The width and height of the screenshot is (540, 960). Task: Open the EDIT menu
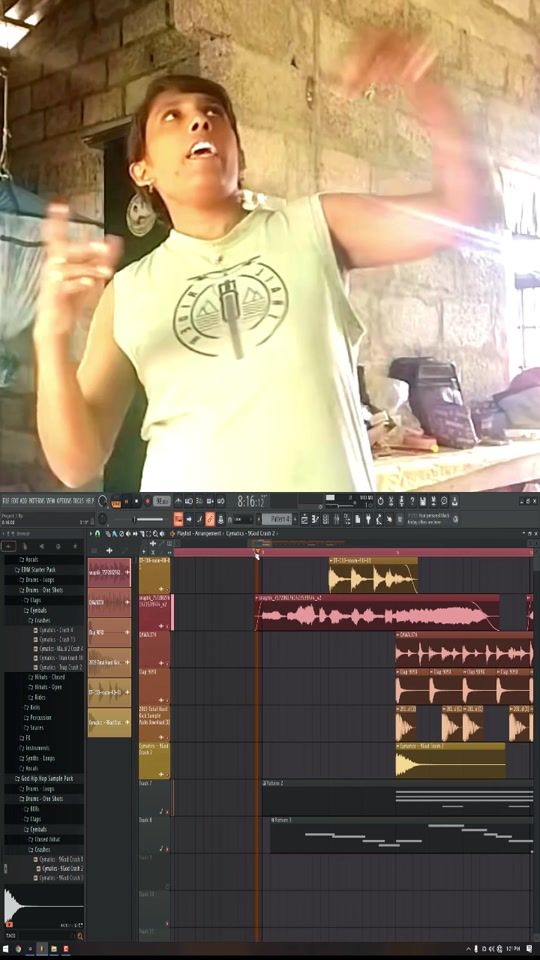(x=13, y=500)
